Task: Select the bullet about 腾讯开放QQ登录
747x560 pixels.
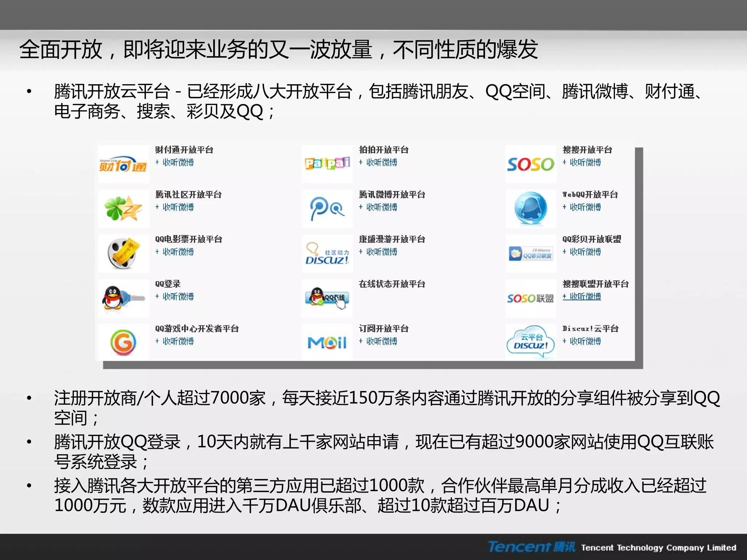Action: point(384,452)
